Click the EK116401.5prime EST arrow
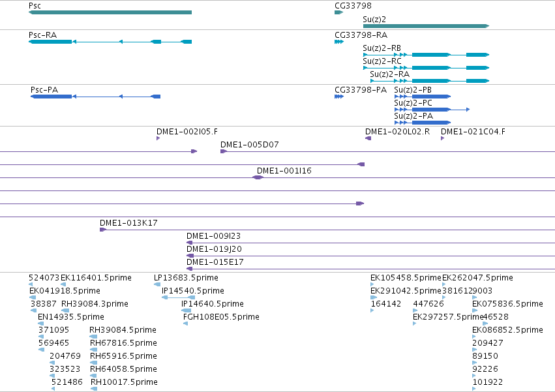 click(x=63, y=284)
